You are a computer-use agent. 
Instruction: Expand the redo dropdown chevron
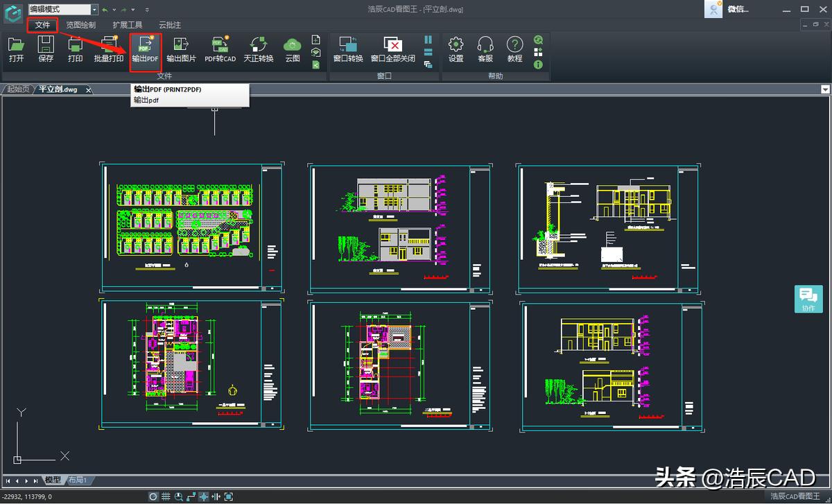pos(133,10)
